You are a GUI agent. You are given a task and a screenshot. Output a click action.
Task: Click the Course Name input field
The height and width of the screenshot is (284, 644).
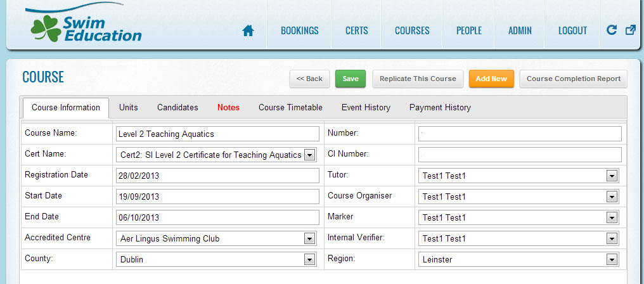point(218,134)
